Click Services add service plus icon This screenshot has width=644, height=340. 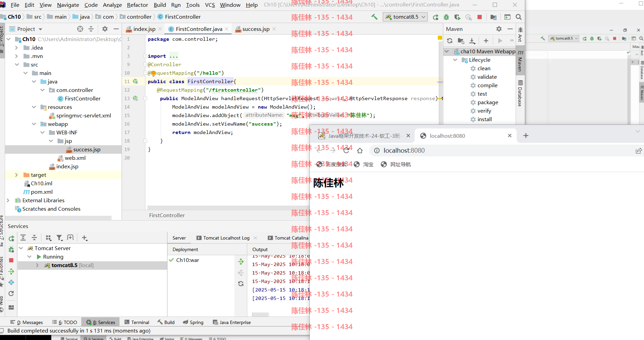tap(85, 238)
